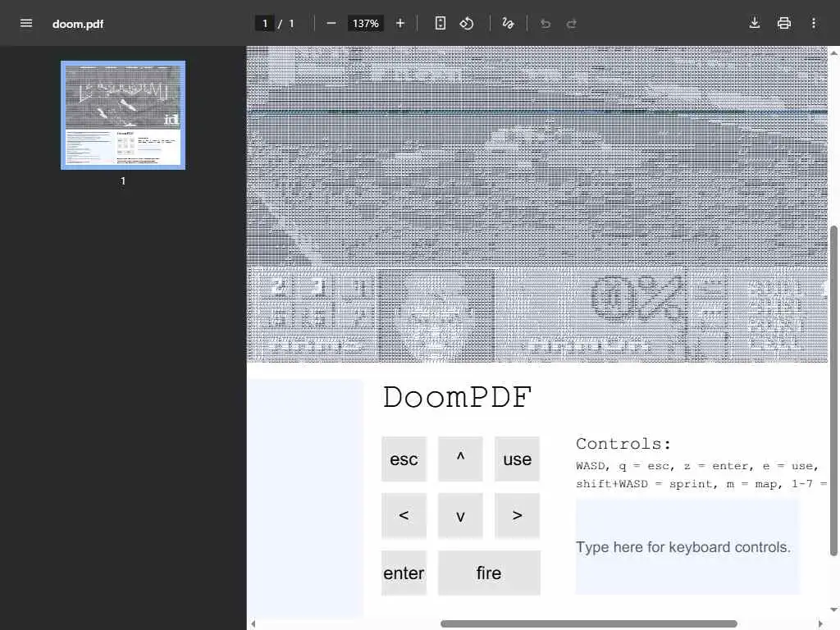Click the DoomPDF heading text
840x630 pixels.
click(457, 398)
